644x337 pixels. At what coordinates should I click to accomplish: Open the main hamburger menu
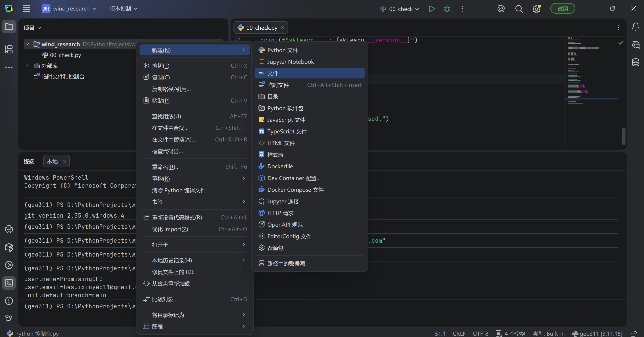click(x=26, y=8)
